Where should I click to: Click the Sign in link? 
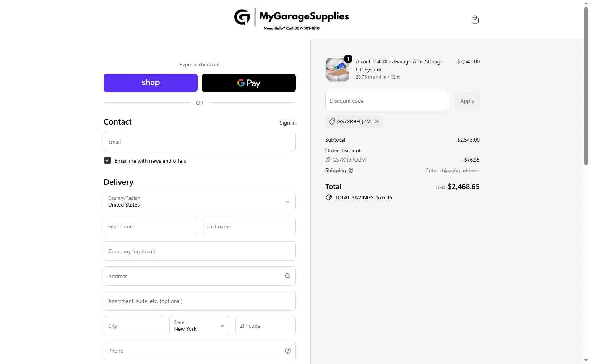click(288, 123)
